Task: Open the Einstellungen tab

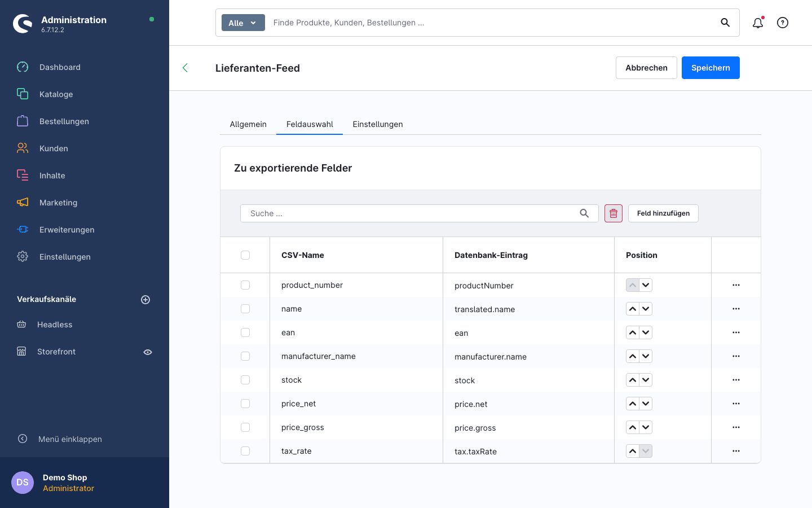Action: (378, 124)
